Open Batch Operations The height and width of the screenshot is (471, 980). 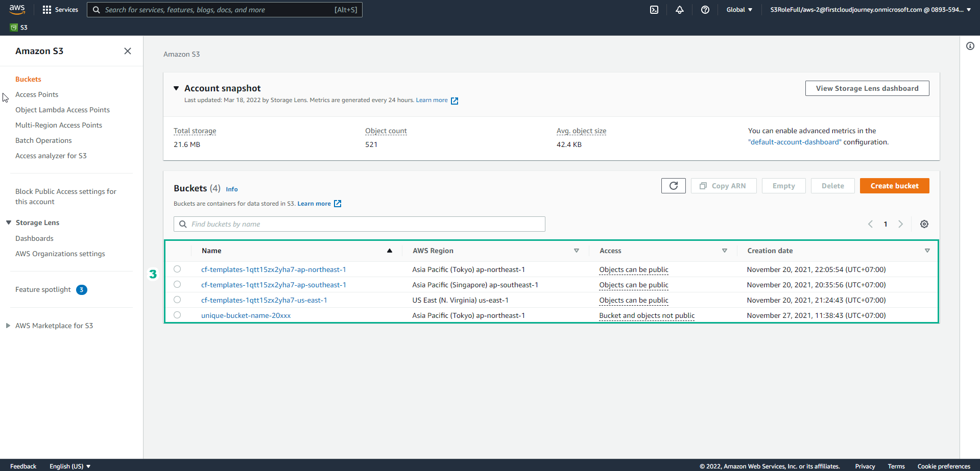43,140
